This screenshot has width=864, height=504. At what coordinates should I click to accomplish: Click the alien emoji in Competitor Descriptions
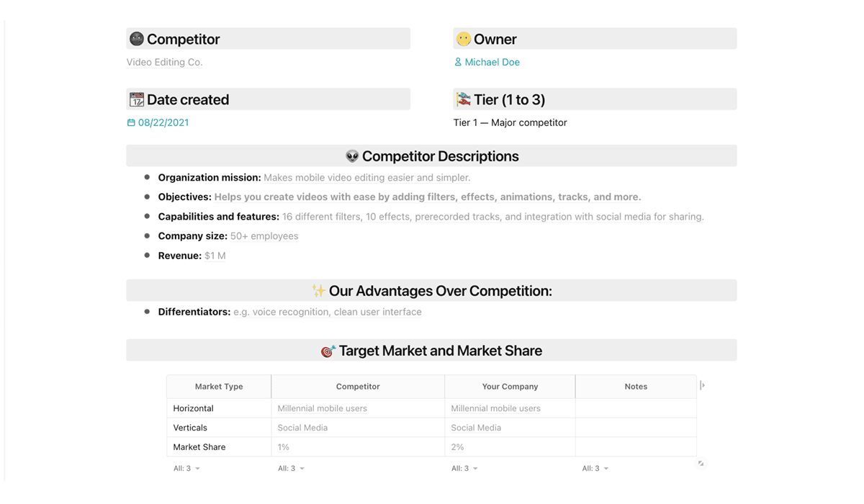click(x=352, y=156)
